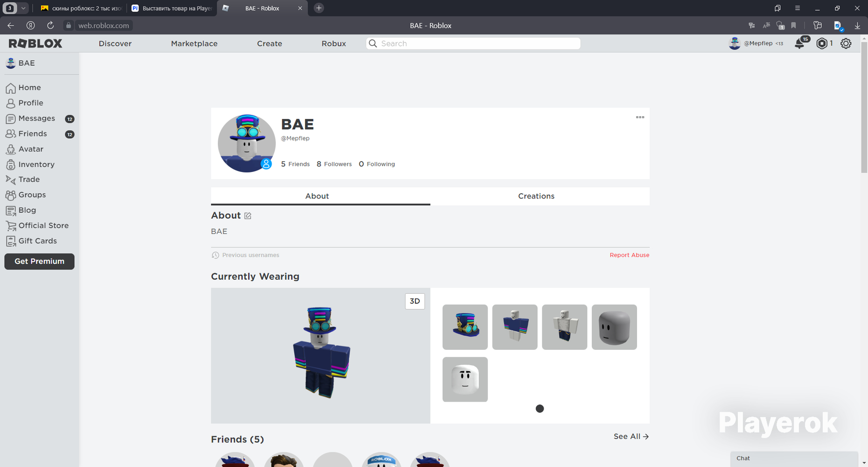Image resolution: width=868 pixels, height=467 pixels.
Task: Open the Chat panel
Action: coord(794,459)
